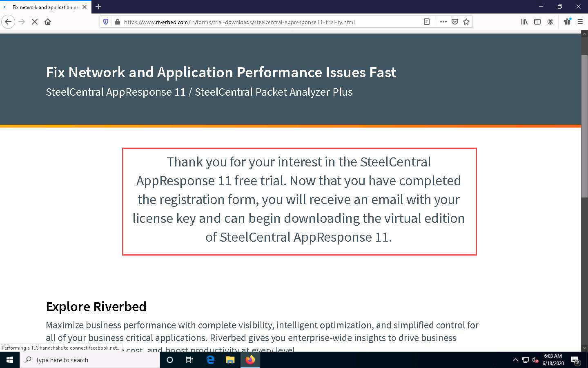The height and width of the screenshot is (368, 588).
Task: Open the Firefox hamburger menu
Action: point(580,22)
